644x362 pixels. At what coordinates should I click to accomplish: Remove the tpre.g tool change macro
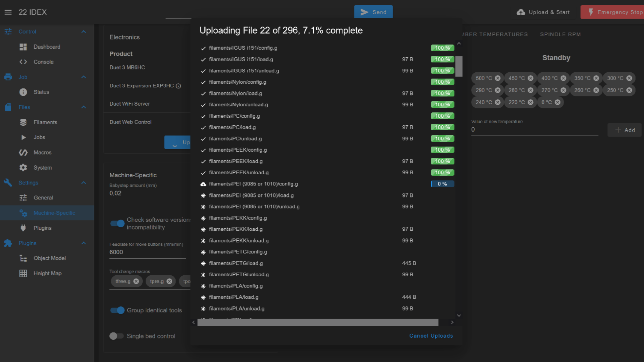click(x=169, y=281)
